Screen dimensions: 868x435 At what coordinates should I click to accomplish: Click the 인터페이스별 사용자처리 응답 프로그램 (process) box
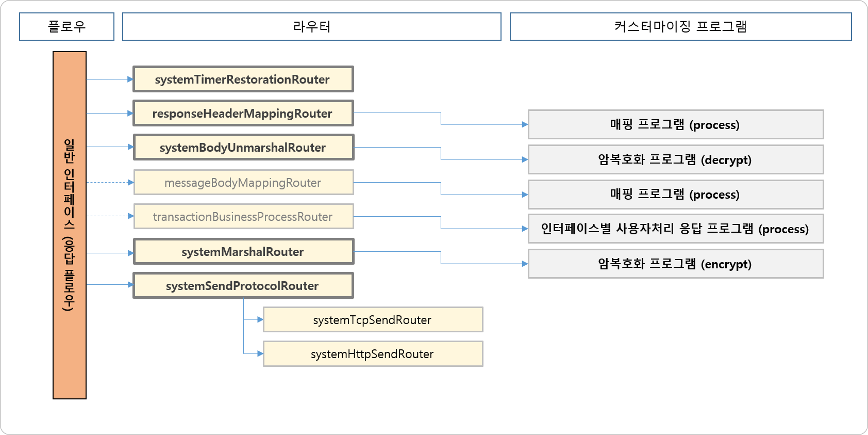[676, 229]
